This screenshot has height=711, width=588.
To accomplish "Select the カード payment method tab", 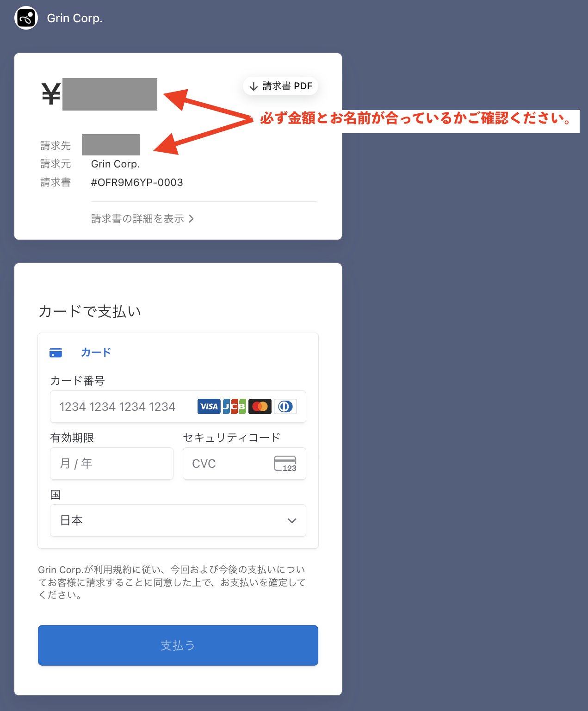I will (x=96, y=352).
